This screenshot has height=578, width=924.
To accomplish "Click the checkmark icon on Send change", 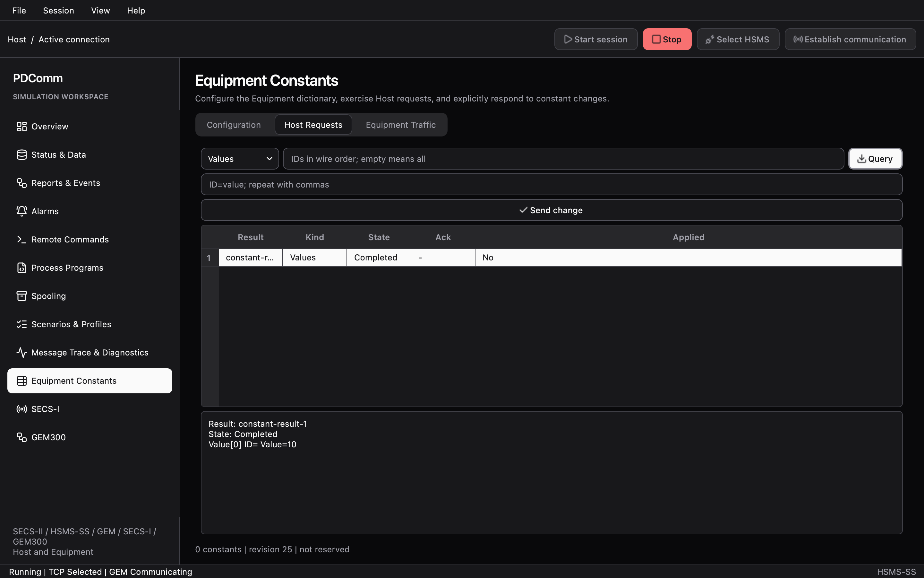I will (524, 210).
